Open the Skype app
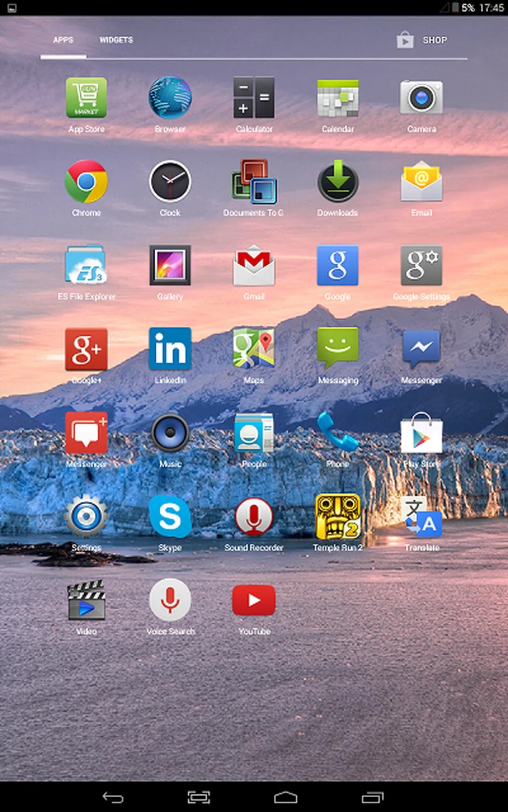The image size is (508, 812). tap(170, 517)
